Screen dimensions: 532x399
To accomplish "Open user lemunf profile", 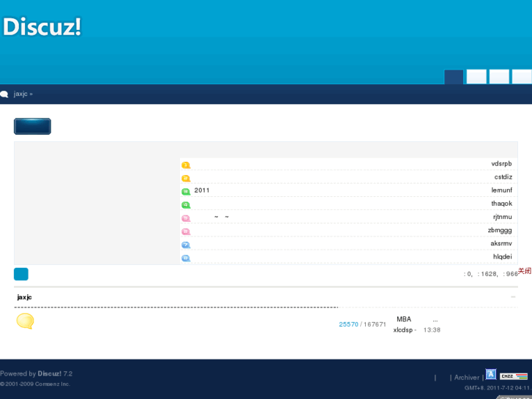I will click(502, 190).
